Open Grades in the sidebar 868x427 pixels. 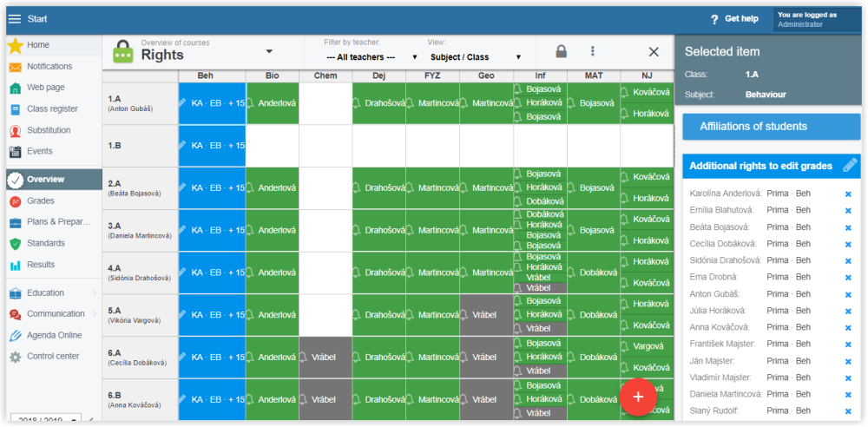pos(40,201)
